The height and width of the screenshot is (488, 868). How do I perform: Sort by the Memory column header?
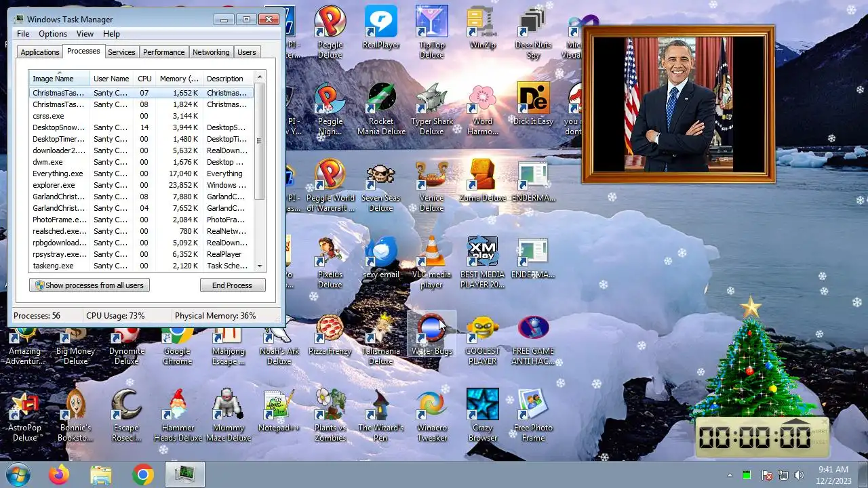(x=179, y=79)
